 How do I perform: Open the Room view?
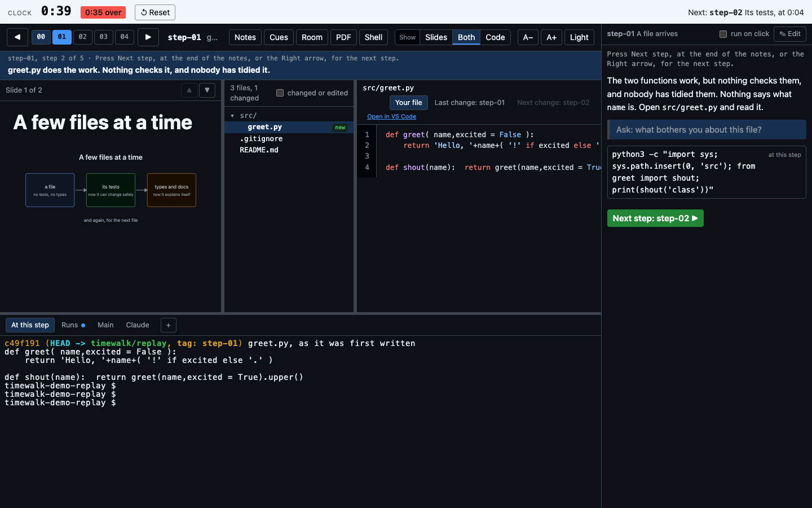[312, 37]
